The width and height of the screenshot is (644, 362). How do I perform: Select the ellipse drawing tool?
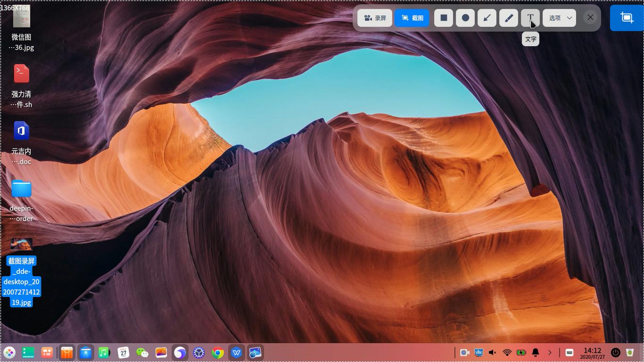click(x=465, y=18)
